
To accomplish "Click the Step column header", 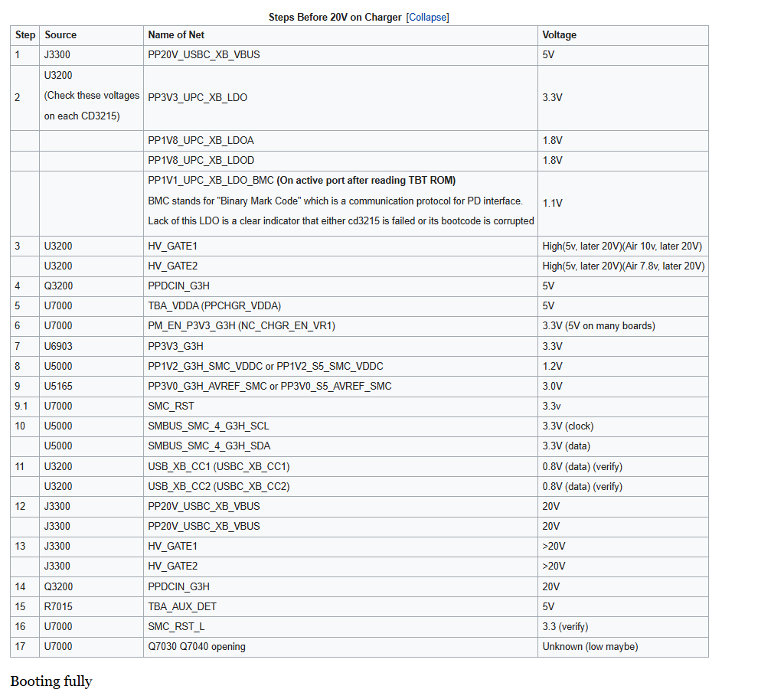I will pyautogui.click(x=25, y=35).
